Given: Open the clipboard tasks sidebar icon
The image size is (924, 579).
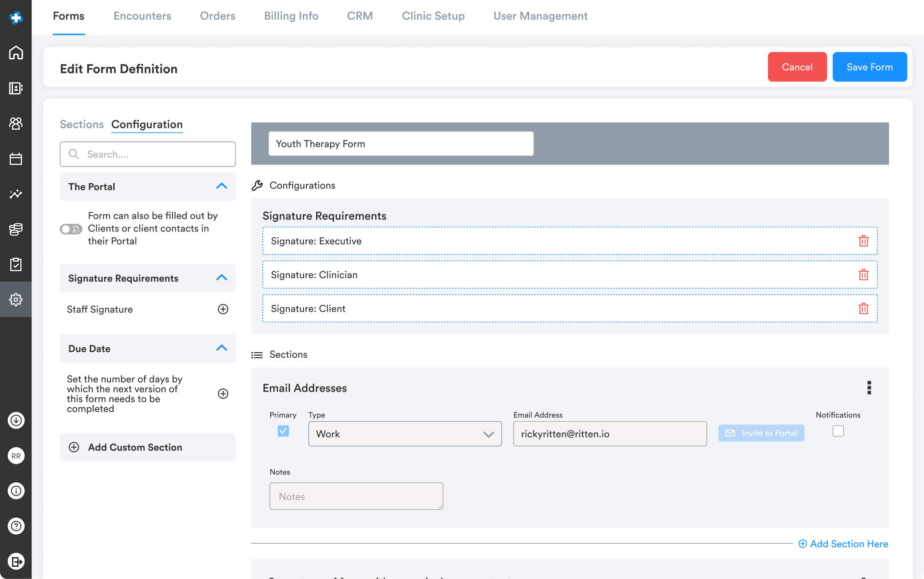Looking at the screenshot, I should tap(16, 264).
